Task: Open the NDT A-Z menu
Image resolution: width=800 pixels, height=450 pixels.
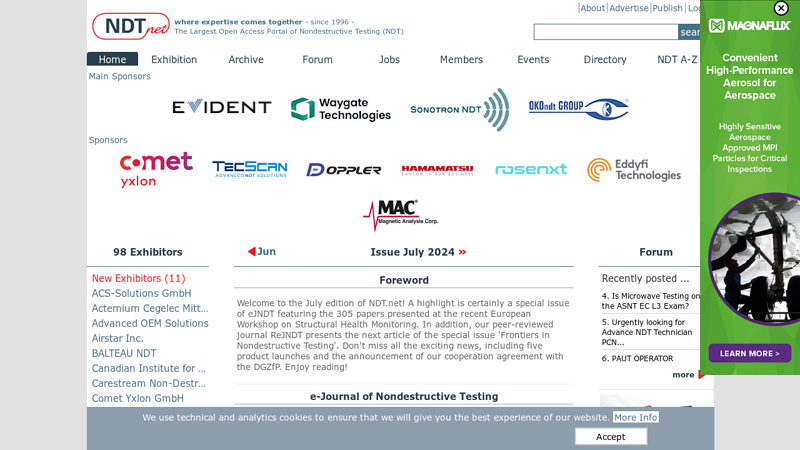Action: pyautogui.click(x=677, y=59)
